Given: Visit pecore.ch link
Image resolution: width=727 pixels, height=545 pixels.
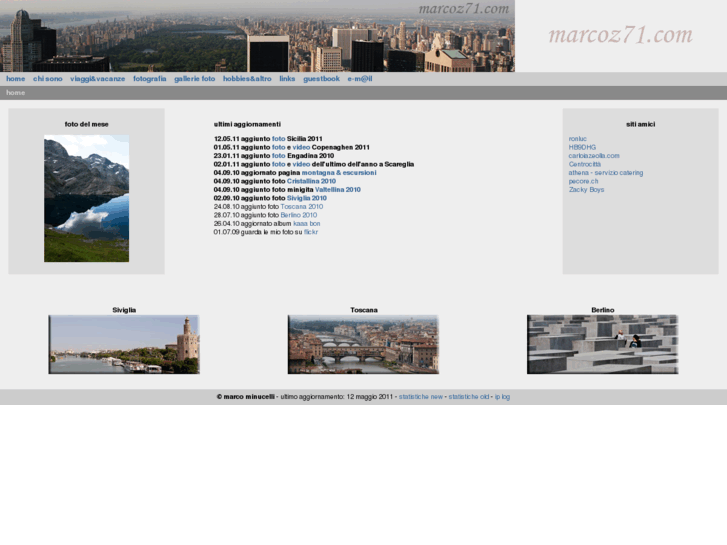Looking at the screenshot, I should pos(583,181).
